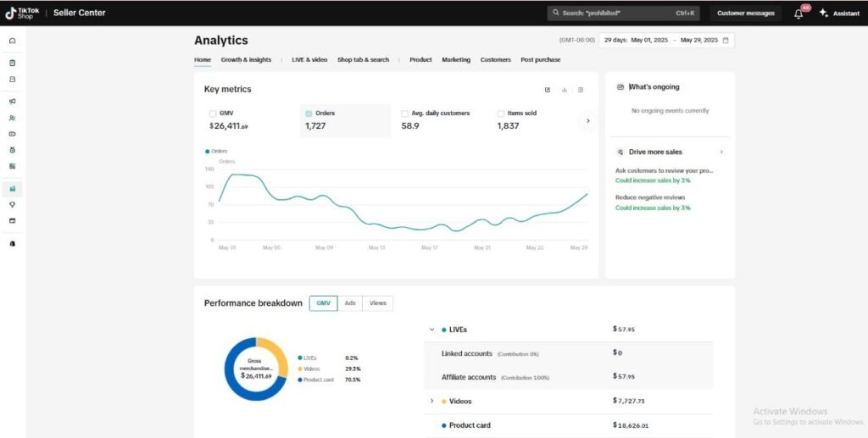Open the Marketing megaphone icon in sidebar
Screen dimensions: 868x438
(x=13, y=101)
